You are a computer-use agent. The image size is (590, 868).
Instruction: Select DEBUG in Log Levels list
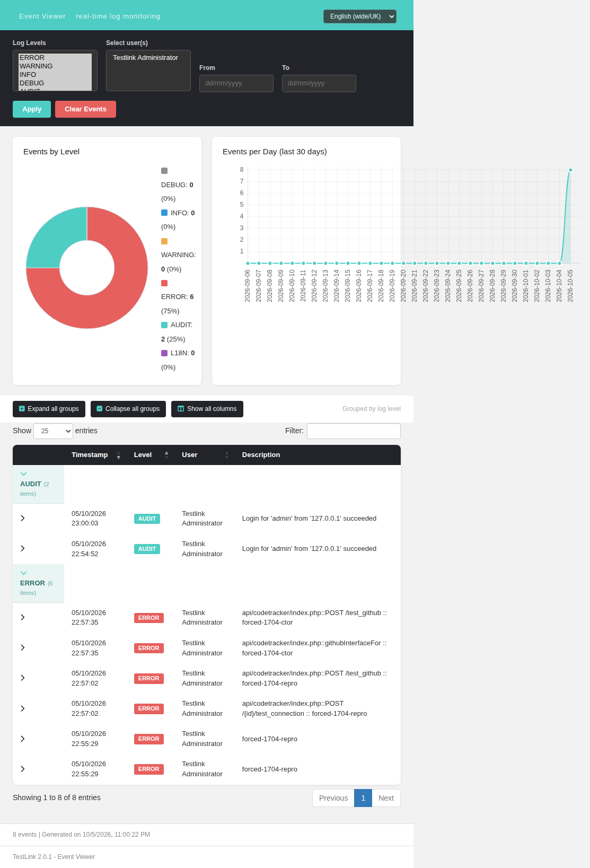tap(55, 83)
